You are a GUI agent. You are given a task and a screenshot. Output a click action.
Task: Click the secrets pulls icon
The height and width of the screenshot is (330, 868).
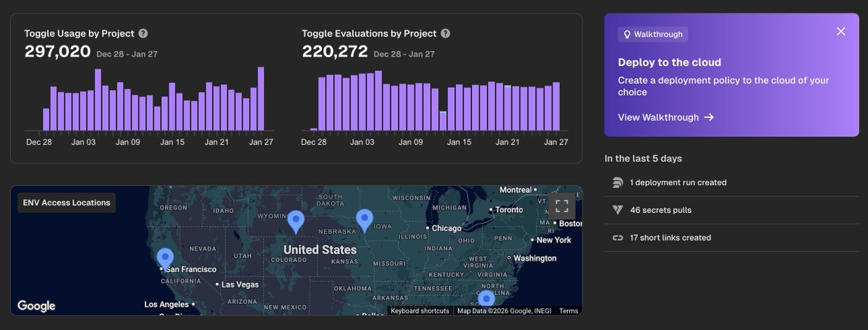618,210
